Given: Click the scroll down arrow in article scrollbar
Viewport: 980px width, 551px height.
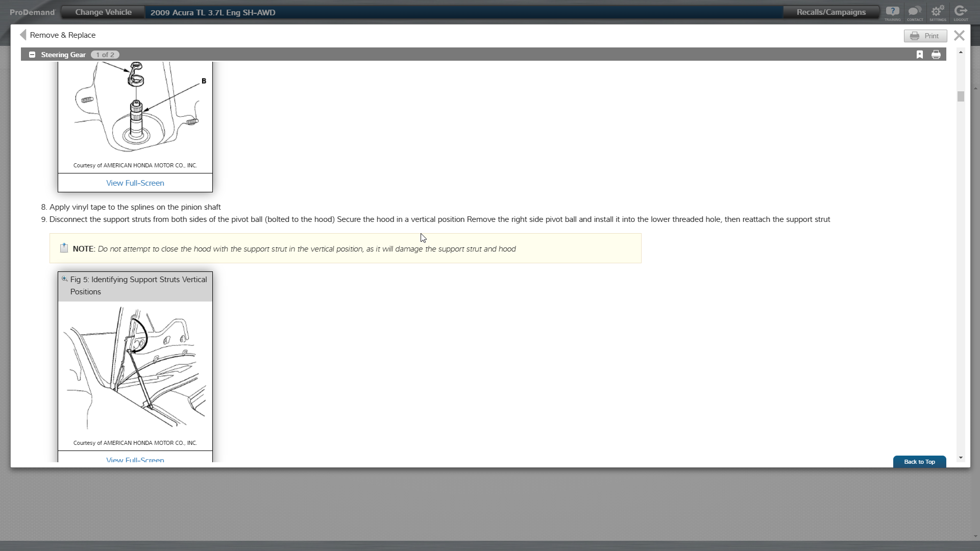Looking at the screenshot, I should coord(961,458).
